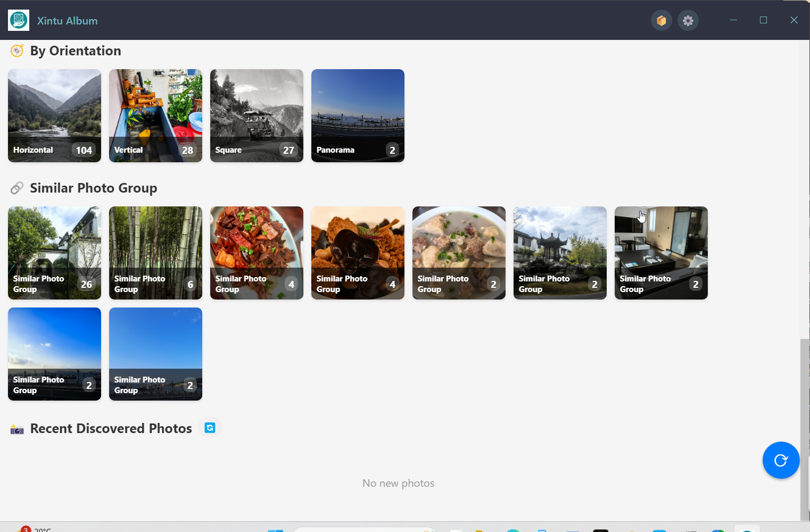Open the bamboo forest similar photo group

[x=155, y=253]
